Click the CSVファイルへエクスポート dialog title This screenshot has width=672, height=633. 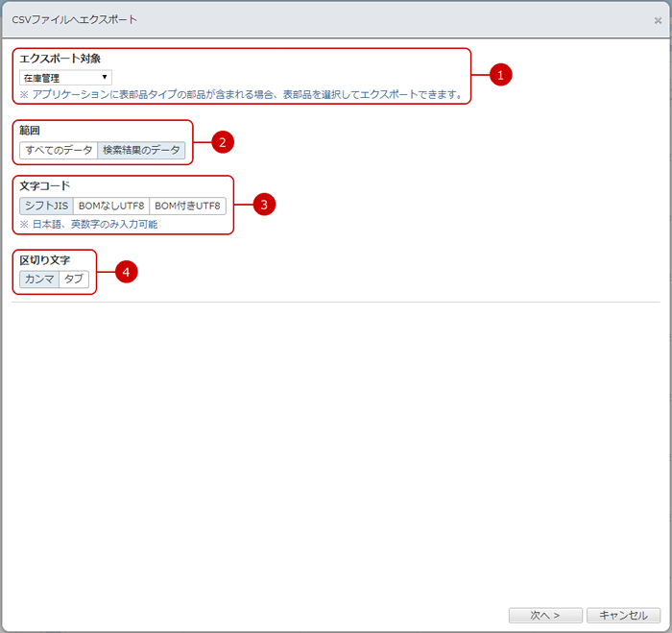74,19
